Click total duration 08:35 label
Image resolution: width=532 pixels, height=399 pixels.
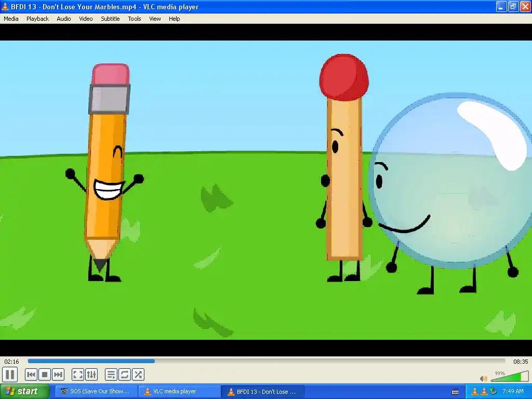521,362
